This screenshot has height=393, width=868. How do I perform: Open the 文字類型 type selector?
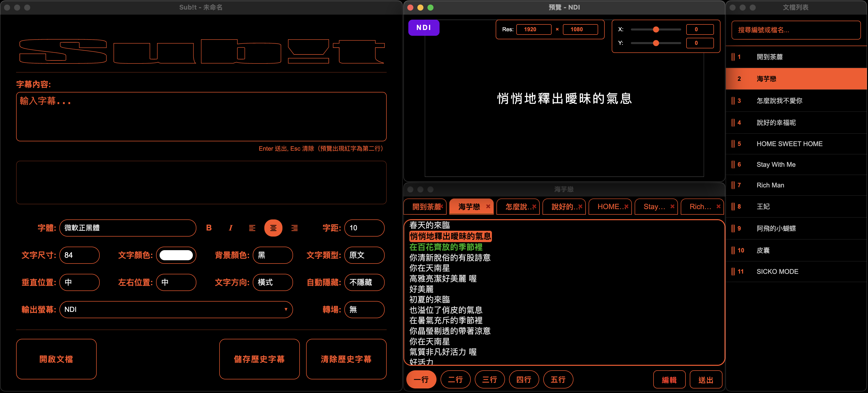364,255
